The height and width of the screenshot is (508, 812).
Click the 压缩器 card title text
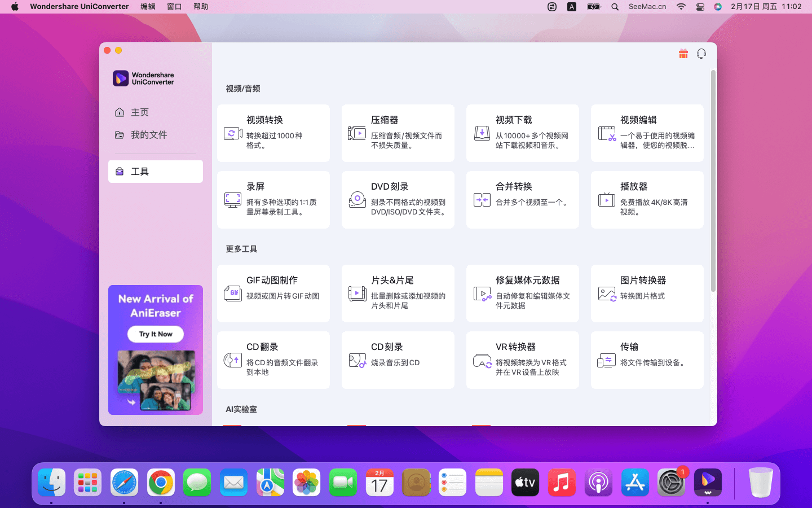(x=385, y=120)
